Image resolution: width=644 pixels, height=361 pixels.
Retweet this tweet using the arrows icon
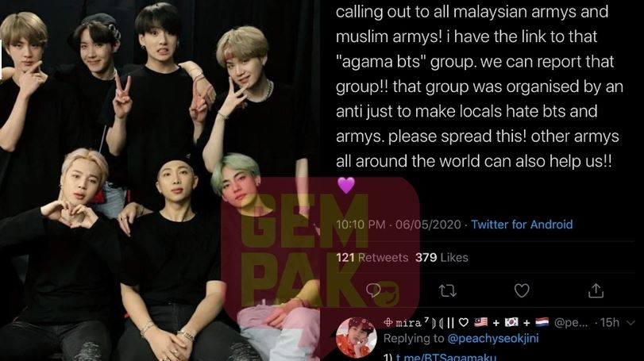(447, 291)
